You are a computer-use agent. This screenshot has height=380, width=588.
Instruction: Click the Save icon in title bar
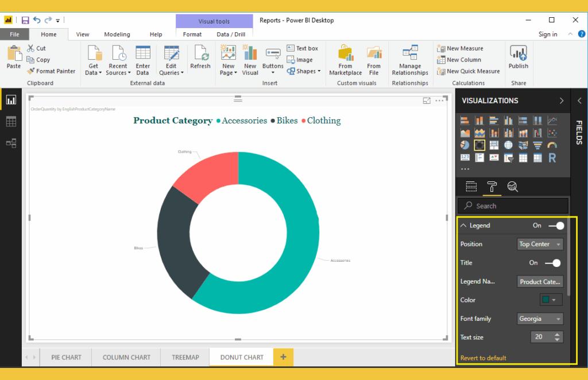point(25,20)
